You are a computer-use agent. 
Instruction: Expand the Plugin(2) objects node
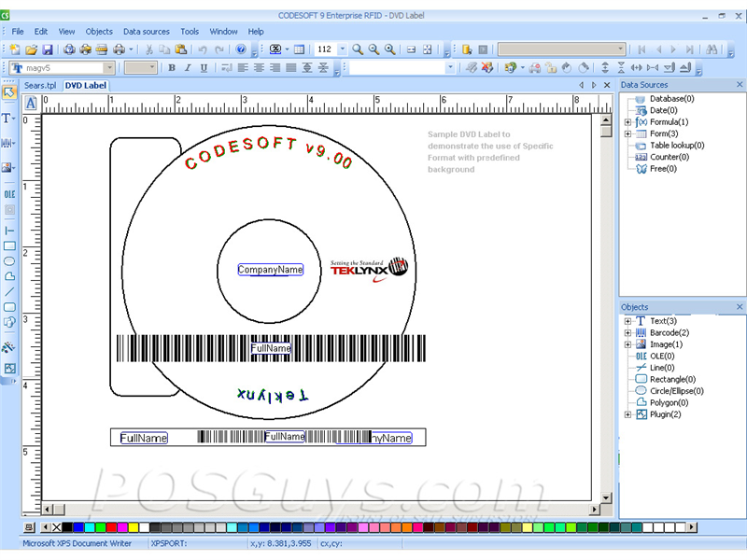627,414
